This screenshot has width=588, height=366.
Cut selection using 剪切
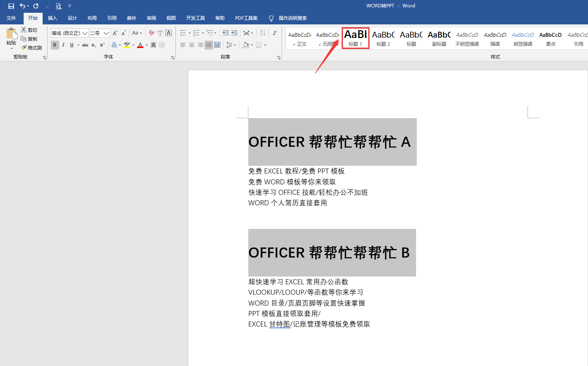[x=29, y=30]
